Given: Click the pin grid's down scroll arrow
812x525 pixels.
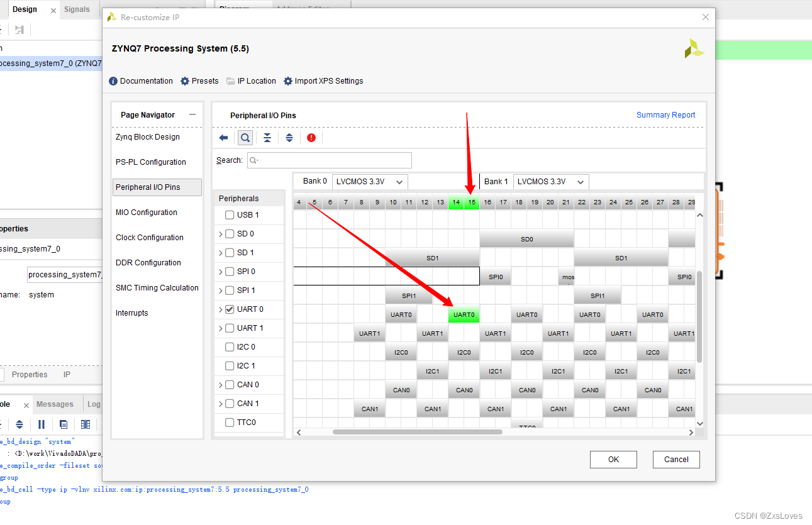Looking at the screenshot, I should tap(699, 424).
